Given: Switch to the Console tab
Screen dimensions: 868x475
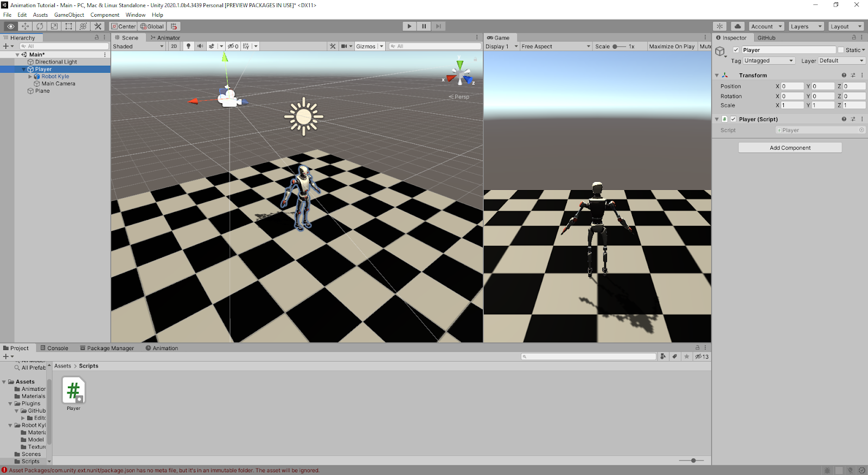Looking at the screenshot, I should click(x=54, y=348).
